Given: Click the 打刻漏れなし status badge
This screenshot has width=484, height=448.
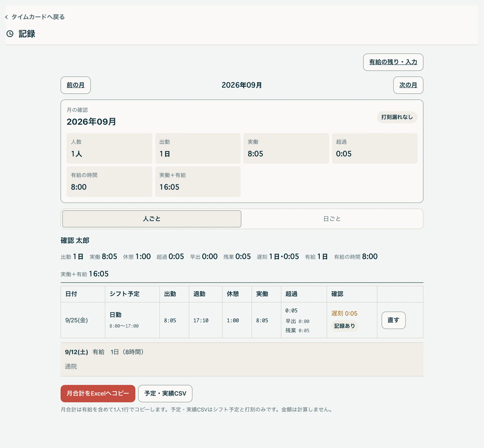Looking at the screenshot, I should tap(397, 117).
